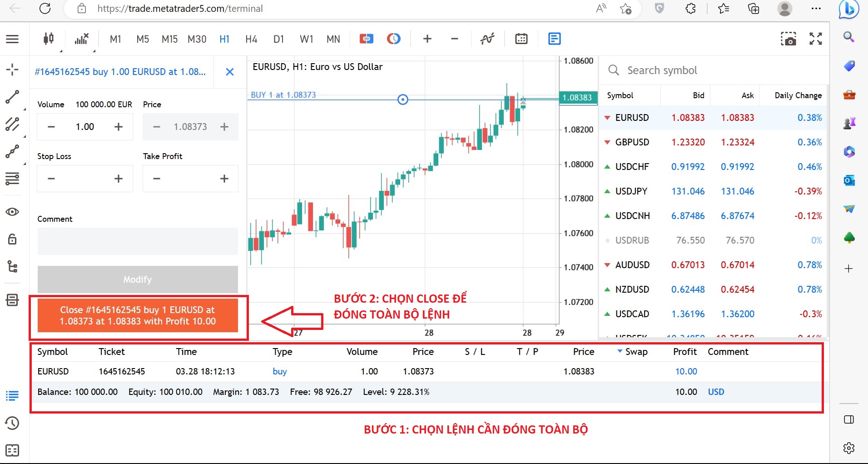This screenshot has height=464, width=868.
Task: Open the Fibonacci levels tool
Action: tap(12, 179)
